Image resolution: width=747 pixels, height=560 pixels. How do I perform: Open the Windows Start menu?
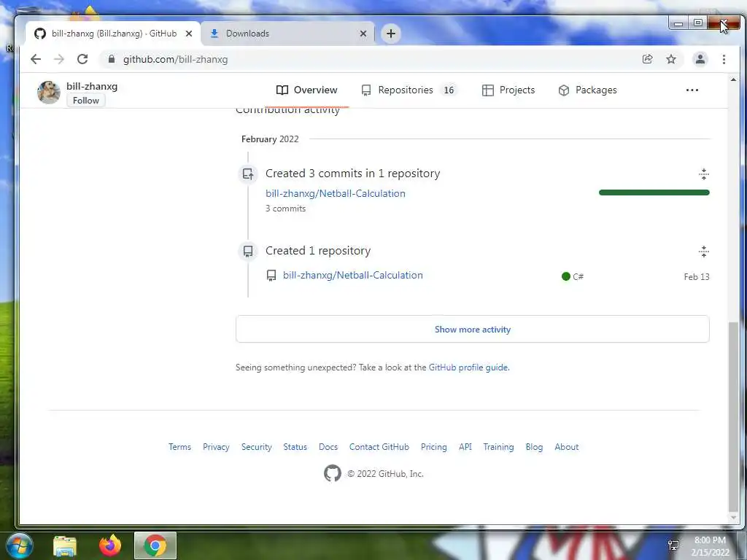(x=19, y=545)
